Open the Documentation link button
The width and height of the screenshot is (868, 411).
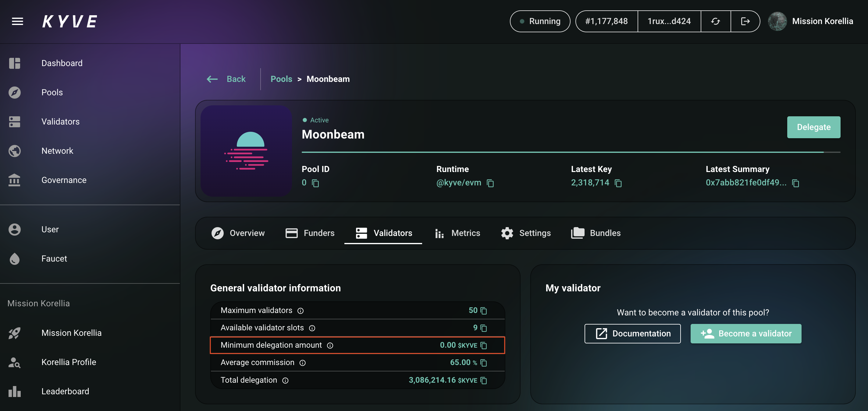coord(632,333)
